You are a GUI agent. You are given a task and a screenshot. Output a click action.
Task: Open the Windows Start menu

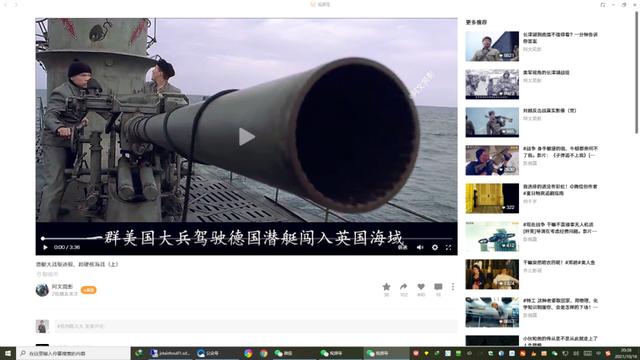tap(7, 353)
